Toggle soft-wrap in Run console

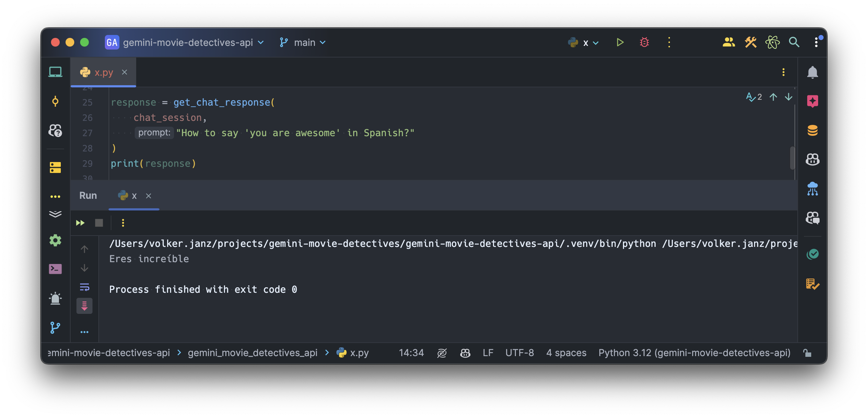(x=84, y=287)
